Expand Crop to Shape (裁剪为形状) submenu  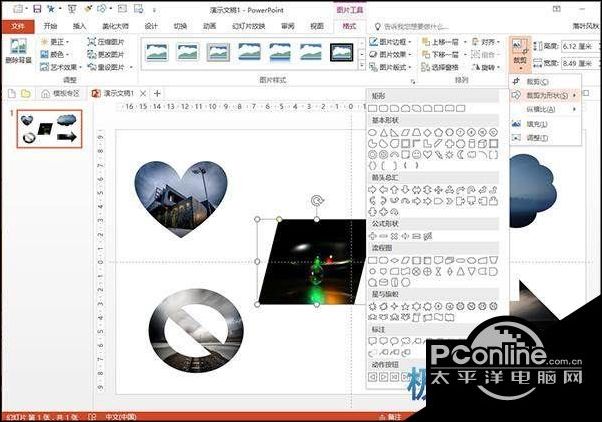point(545,95)
